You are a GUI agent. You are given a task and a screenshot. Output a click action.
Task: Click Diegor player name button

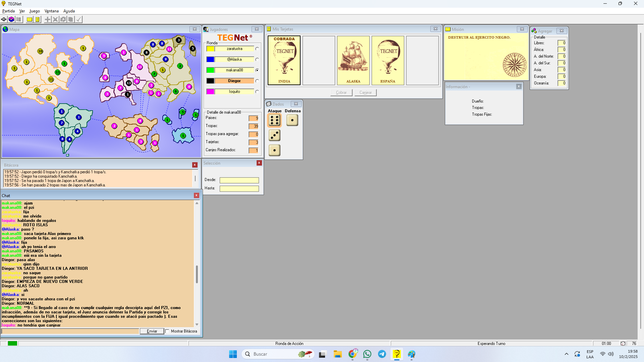pos(234,81)
